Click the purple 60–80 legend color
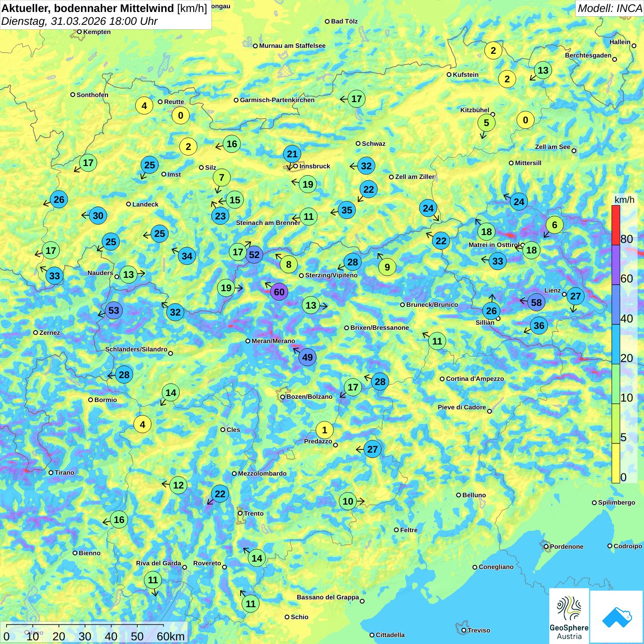 tap(615, 265)
